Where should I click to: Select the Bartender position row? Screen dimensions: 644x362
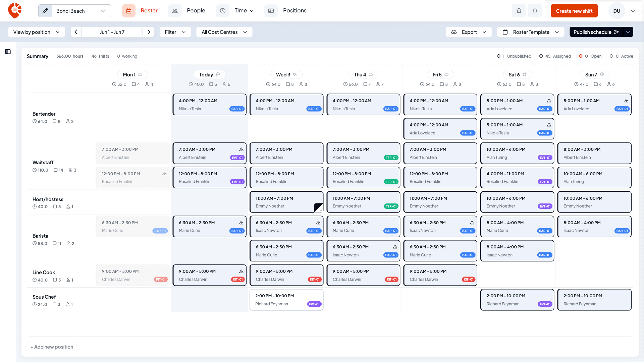coord(60,117)
